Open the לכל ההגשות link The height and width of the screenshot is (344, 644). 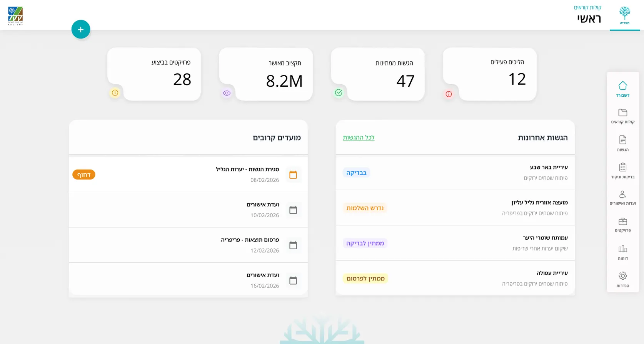click(359, 138)
